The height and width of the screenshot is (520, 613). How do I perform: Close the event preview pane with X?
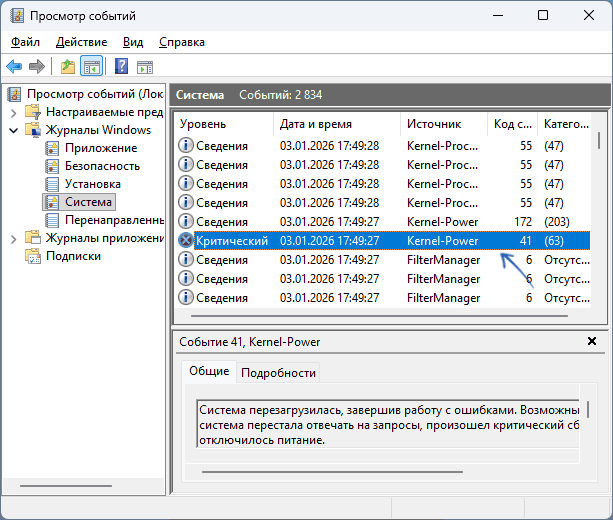point(593,342)
